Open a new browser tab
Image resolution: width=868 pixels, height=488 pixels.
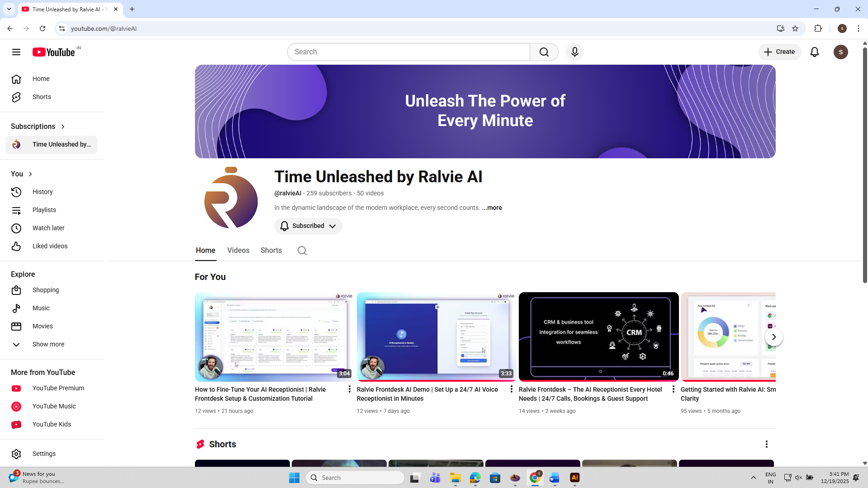(132, 9)
